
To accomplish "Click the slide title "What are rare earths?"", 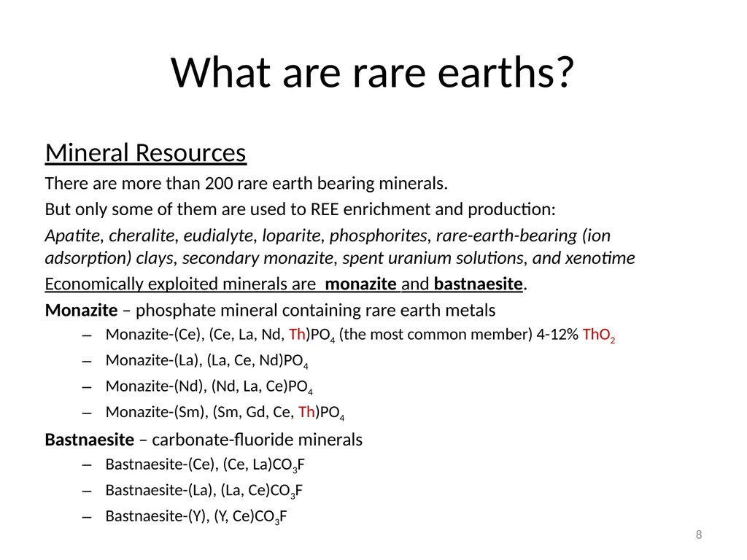I will 372,72.
